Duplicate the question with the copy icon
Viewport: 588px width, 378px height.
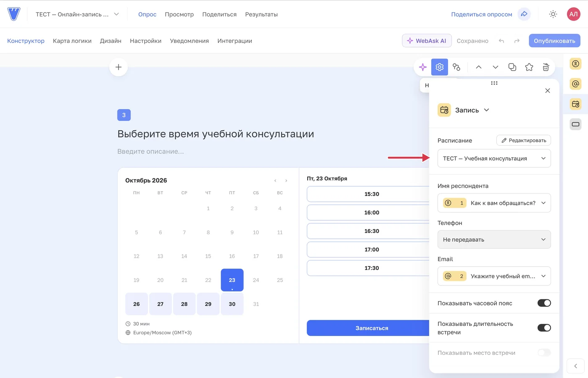(512, 67)
